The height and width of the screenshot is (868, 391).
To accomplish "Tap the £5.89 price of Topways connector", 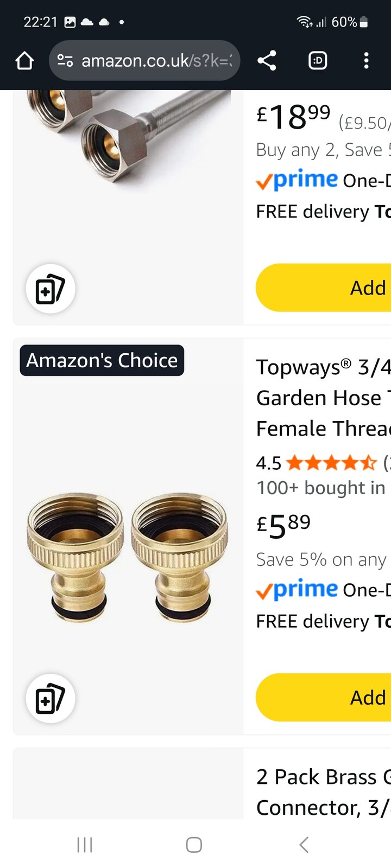I will point(283,525).
